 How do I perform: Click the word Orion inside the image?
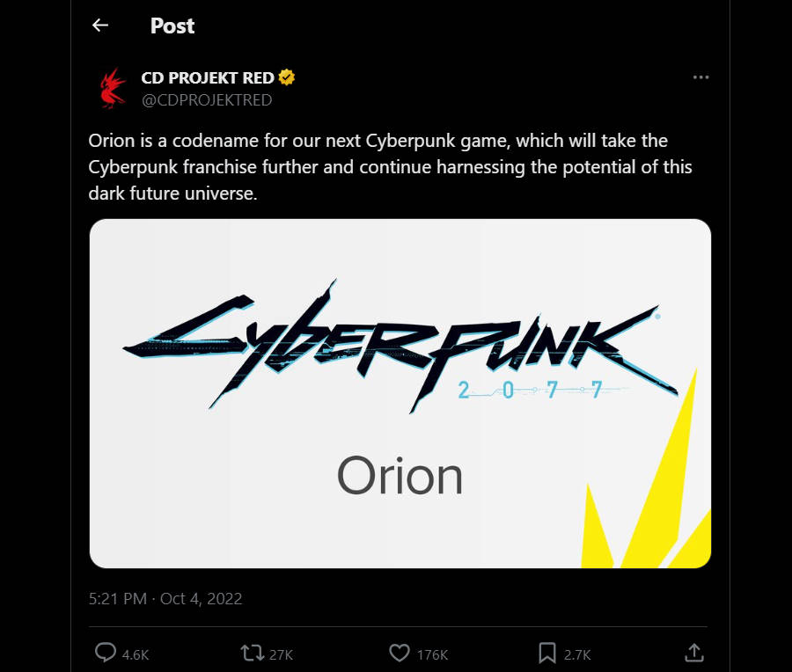tap(400, 476)
